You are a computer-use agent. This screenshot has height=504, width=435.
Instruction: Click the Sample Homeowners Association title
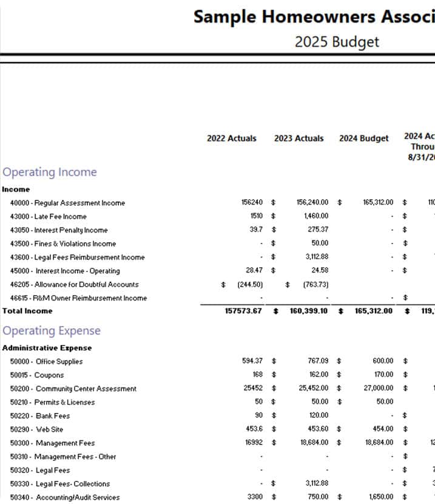[x=314, y=17]
